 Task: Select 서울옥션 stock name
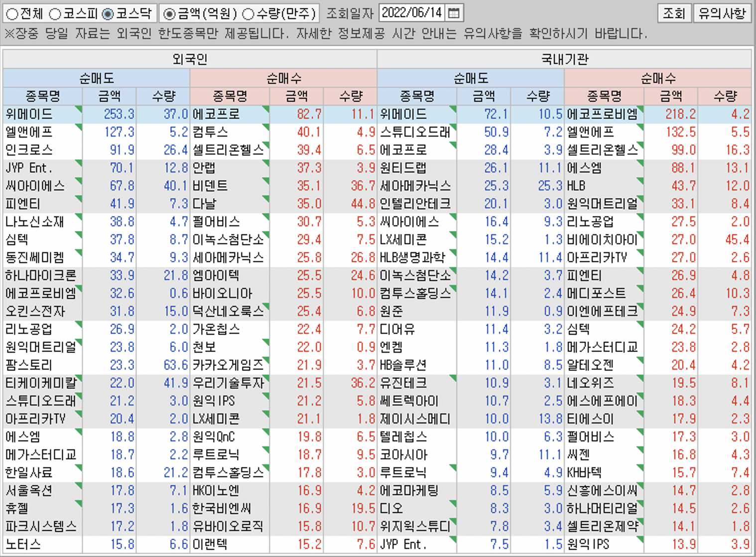click(29, 491)
